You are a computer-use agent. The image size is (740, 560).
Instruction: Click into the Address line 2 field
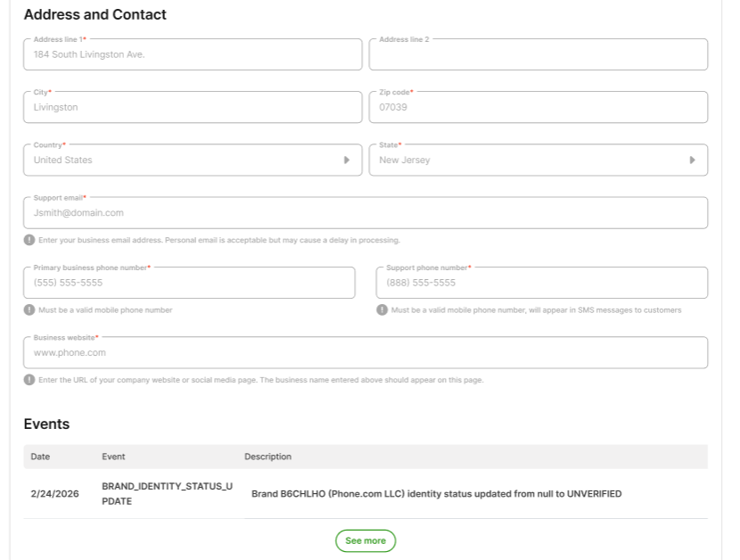tap(538, 54)
